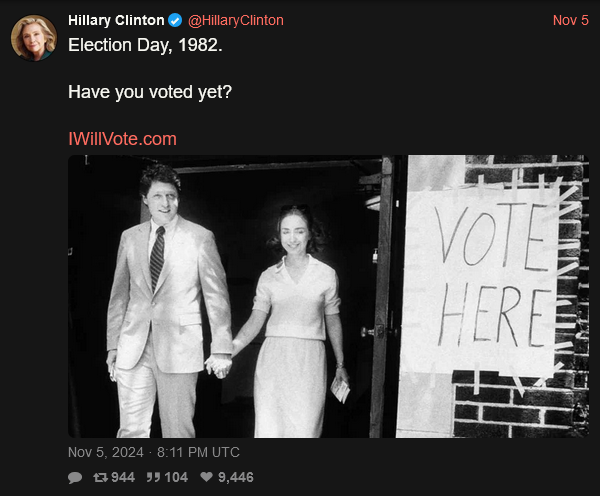Open the black-and-white tweet photo
The image size is (600, 496).
coord(328,296)
